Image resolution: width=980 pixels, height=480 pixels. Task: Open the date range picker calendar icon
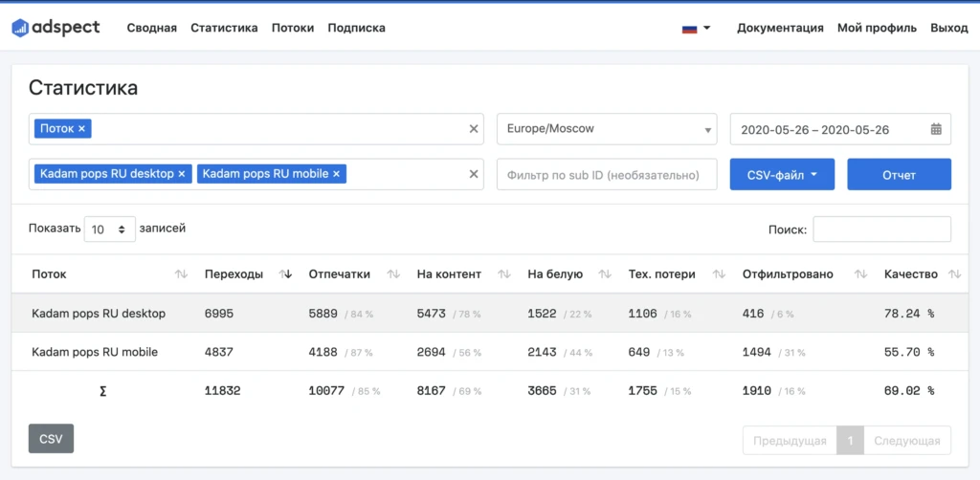click(x=936, y=129)
